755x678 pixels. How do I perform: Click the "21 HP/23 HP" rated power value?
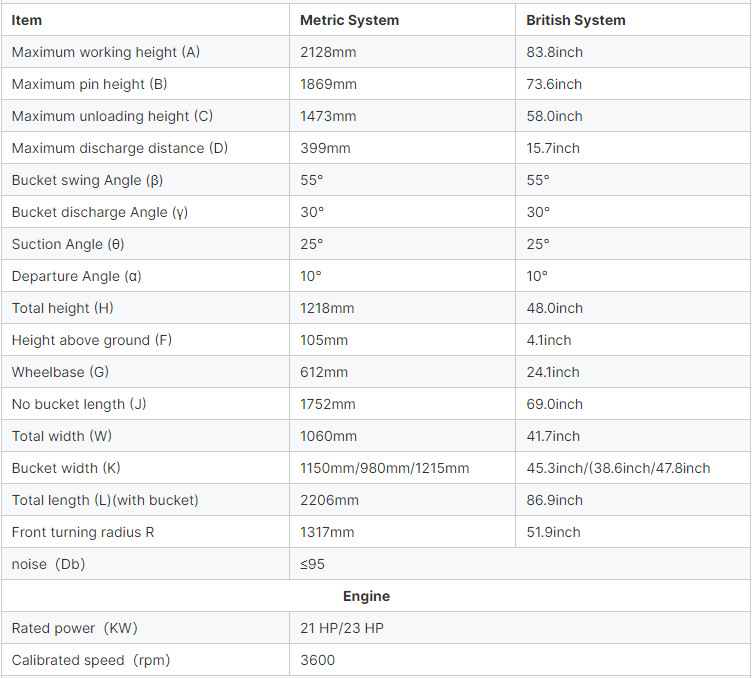click(x=342, y=628)
